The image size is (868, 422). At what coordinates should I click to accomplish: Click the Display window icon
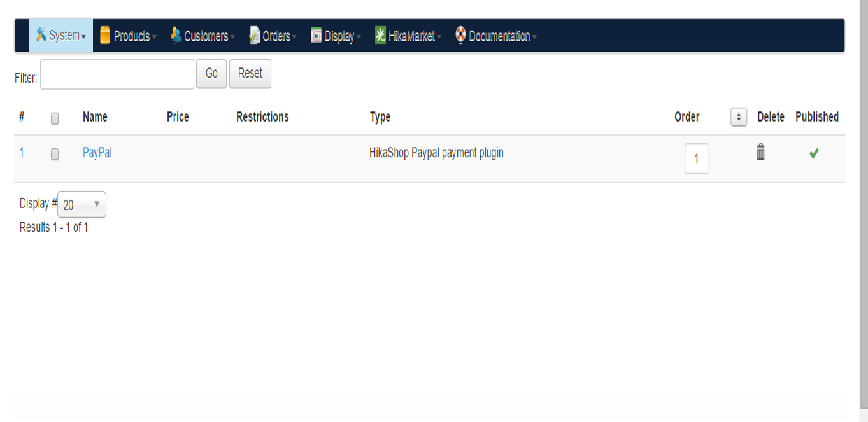pyautogui.click(x=316, y=36)
